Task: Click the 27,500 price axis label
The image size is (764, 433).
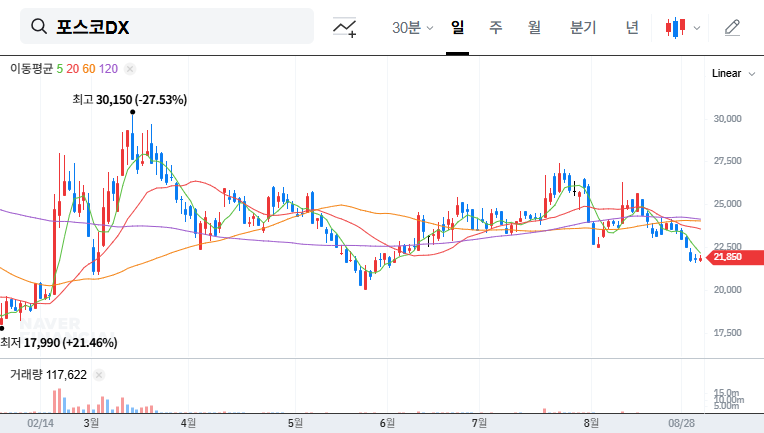Action: [727, 161]
